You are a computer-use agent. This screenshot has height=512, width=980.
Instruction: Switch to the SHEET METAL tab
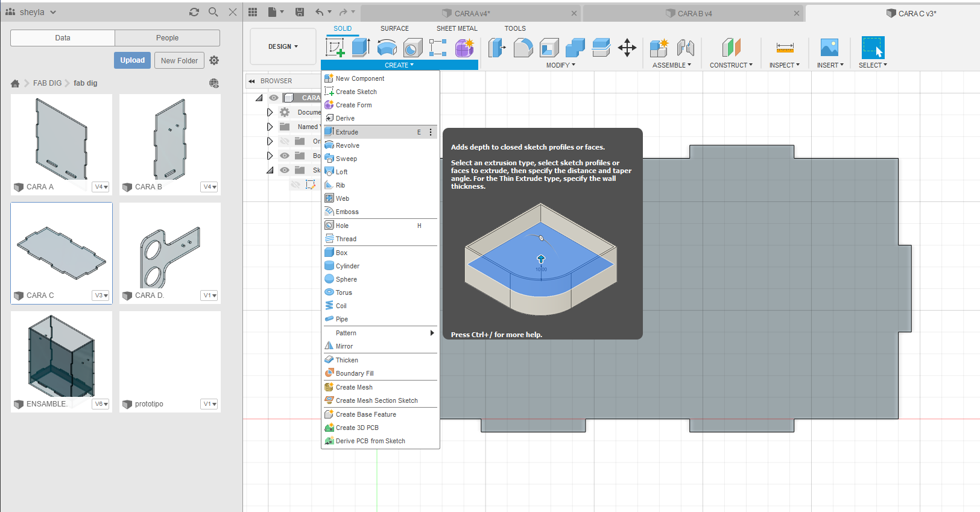pos(457,28)
